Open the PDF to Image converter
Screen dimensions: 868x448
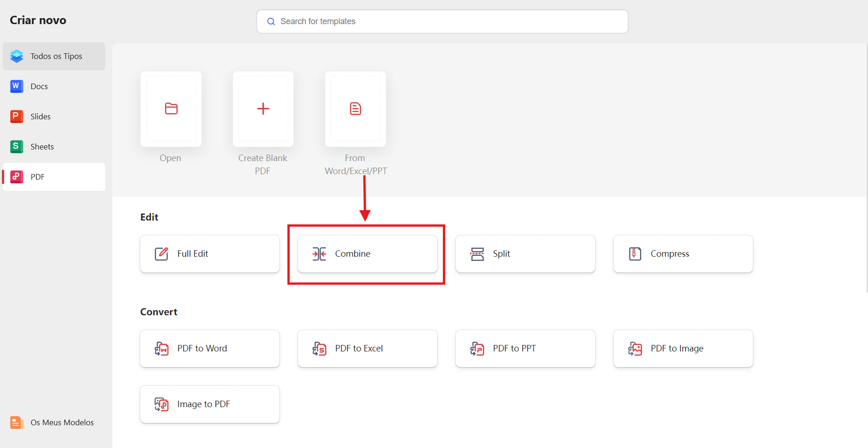click(x=682, y=348)
